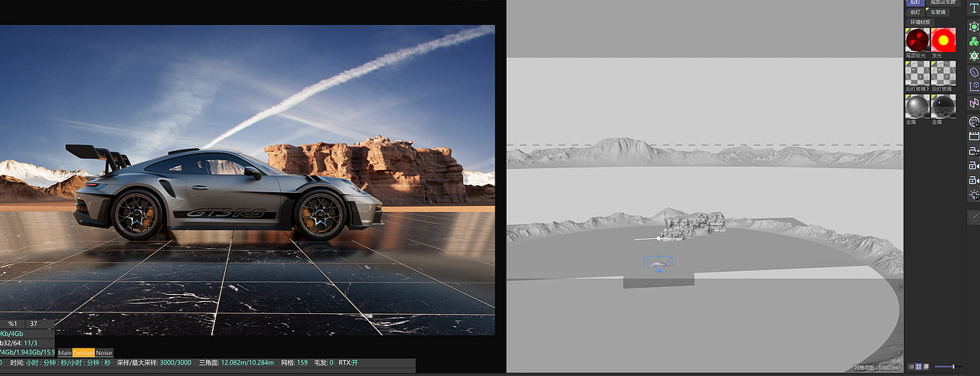Switch render view to DeMain pass

click(x=83, y=353)
